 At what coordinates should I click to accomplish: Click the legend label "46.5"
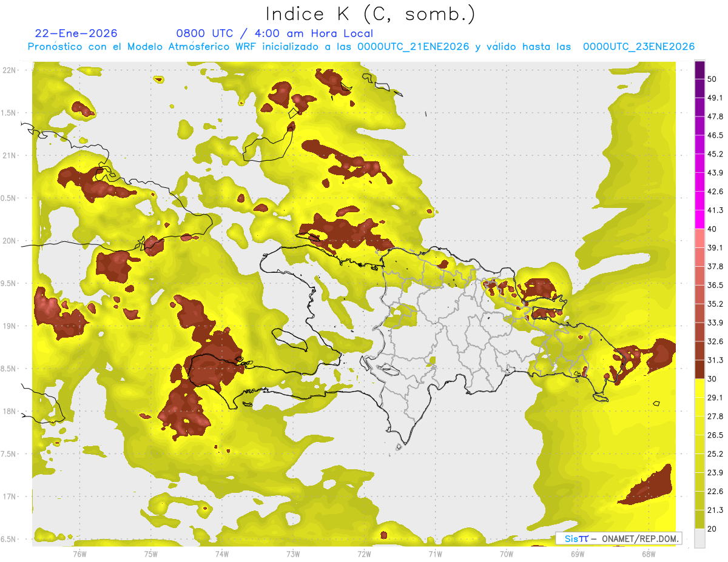pos(715,135)
